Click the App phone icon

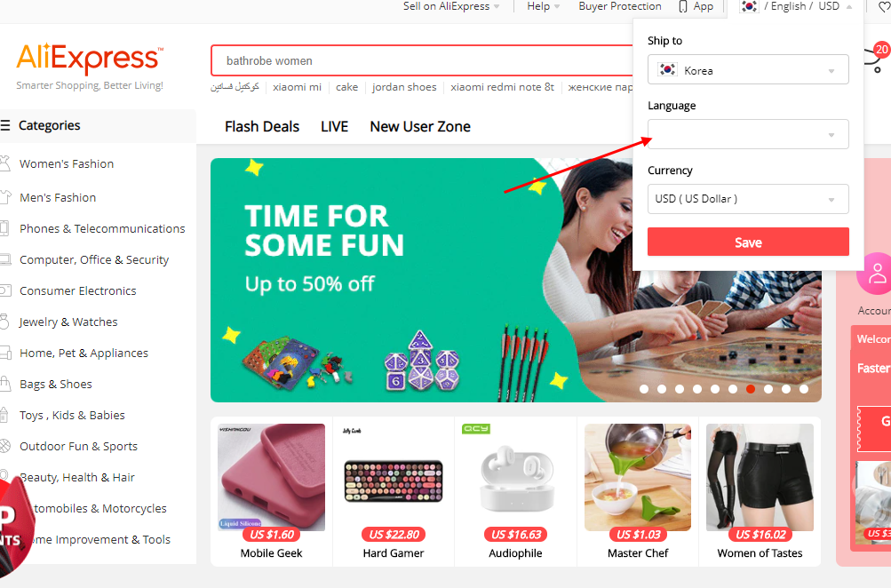click(x=683, y=7)
